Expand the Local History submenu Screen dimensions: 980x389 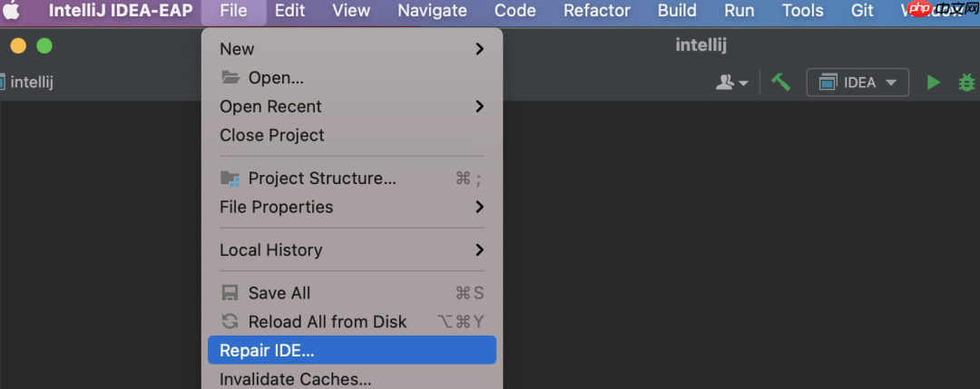click(480, 249)
